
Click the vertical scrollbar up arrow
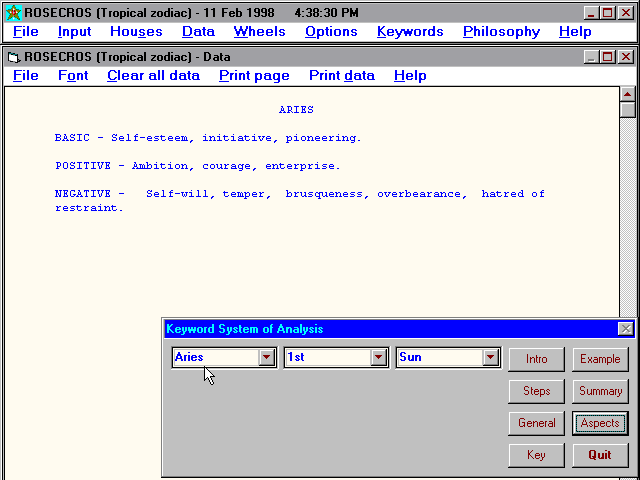tap(628, 94)
